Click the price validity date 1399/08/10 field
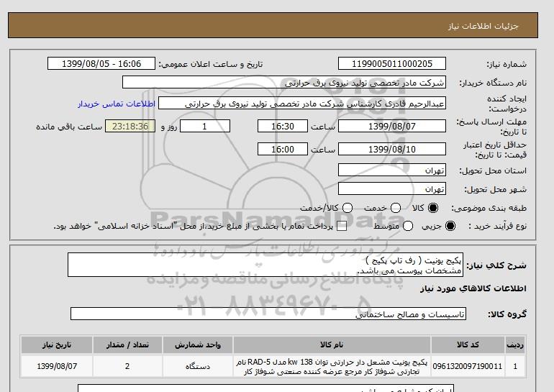 pyautogui.click(x=392, y=149)
